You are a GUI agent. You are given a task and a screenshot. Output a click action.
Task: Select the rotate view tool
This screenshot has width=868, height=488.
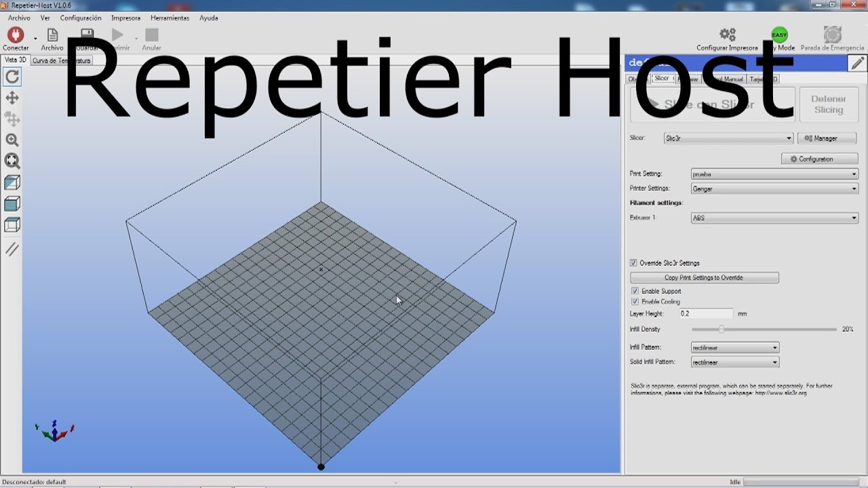(12, 77)
